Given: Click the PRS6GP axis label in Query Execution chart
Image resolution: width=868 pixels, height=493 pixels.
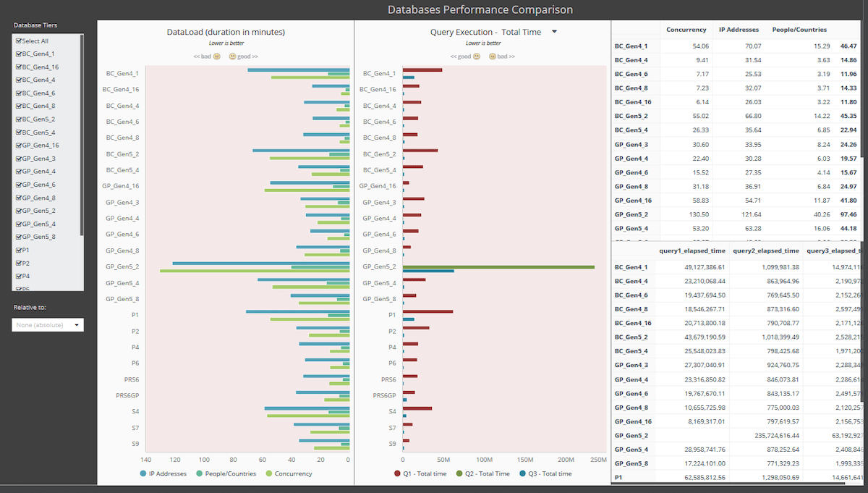Looking at the screenshot, I should pyautogui.click(x=385, y=395).
